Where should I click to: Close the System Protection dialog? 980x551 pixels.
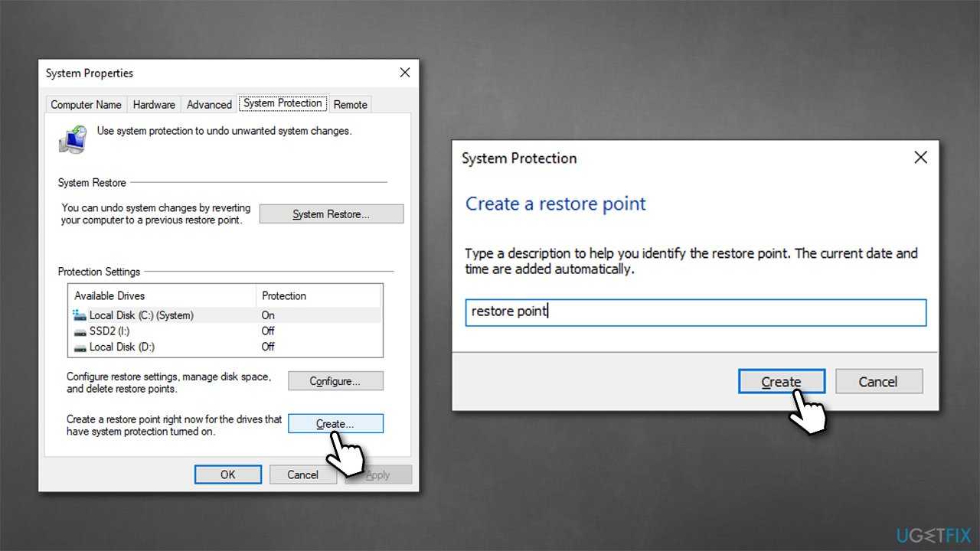[920, 158]
